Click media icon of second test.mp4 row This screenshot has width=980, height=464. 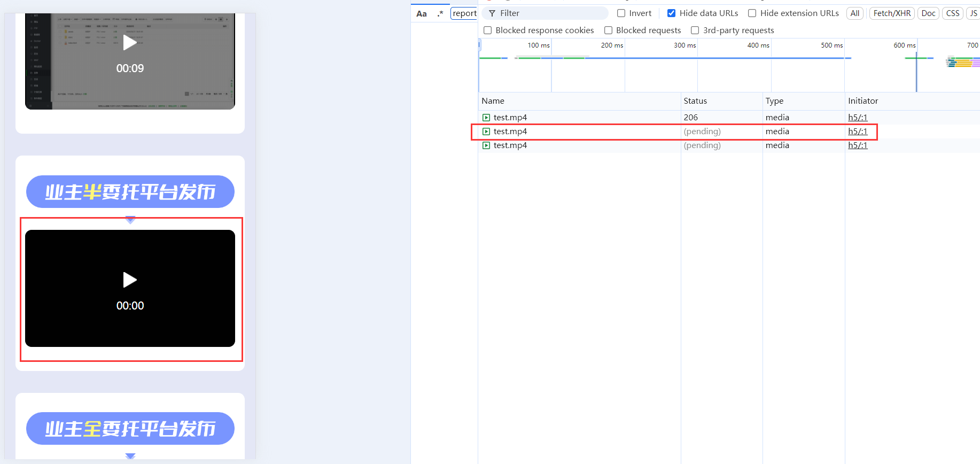[x=486, y=132]
